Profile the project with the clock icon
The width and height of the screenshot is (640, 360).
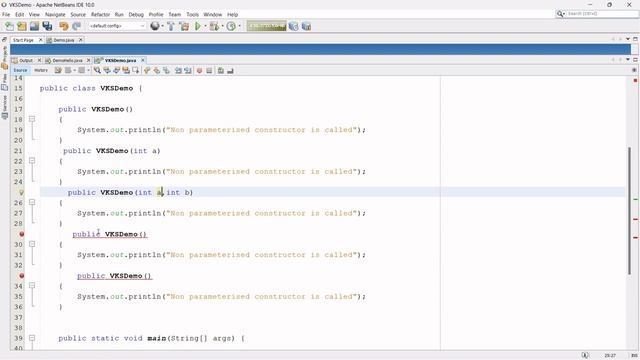231,26
